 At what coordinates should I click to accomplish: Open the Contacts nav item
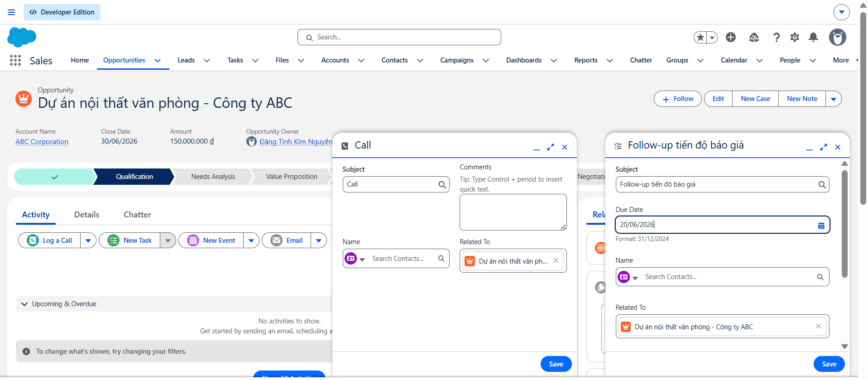click(394, 60)
